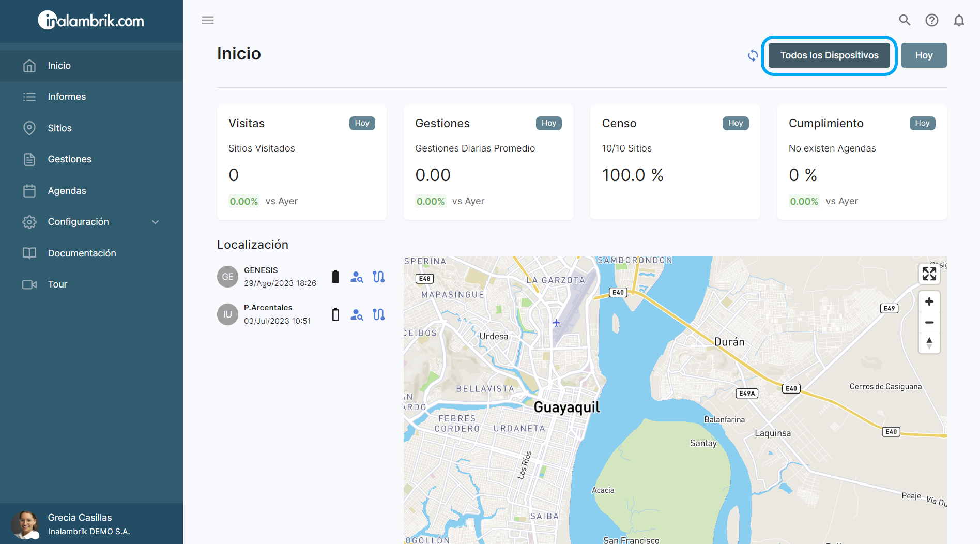Reset the map compass bearing
This screenshot has height=544, width=980.
click(x=929, y=343)
